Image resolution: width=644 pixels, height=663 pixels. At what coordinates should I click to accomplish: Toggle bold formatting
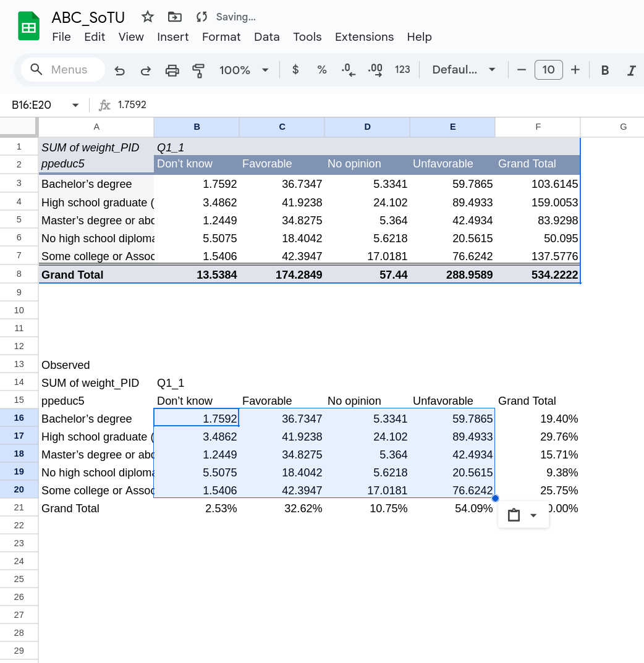[x=605, y=70]
